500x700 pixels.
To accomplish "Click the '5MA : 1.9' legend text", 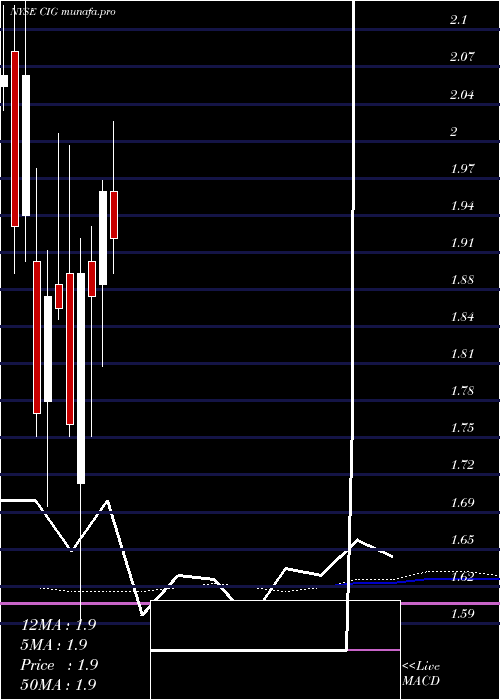I will (54, 645).
